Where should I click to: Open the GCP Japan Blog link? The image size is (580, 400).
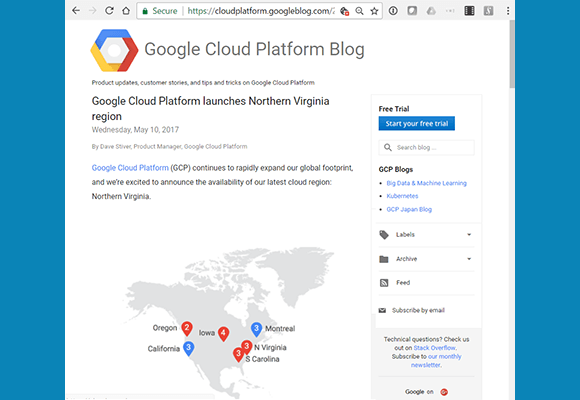[409, 209]
